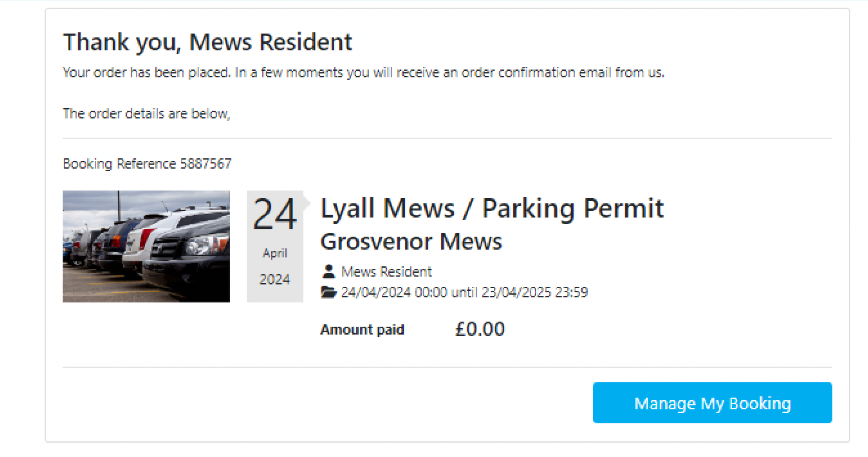Click the person icon beside Mews Resident
The height and width of the screenshot is (457, 868).
328,271
